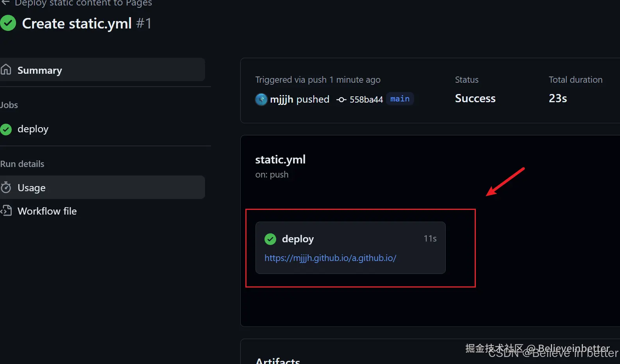Click the Summary home icon
This screenshot has height=364, width=620.
[x=6, y=69]
